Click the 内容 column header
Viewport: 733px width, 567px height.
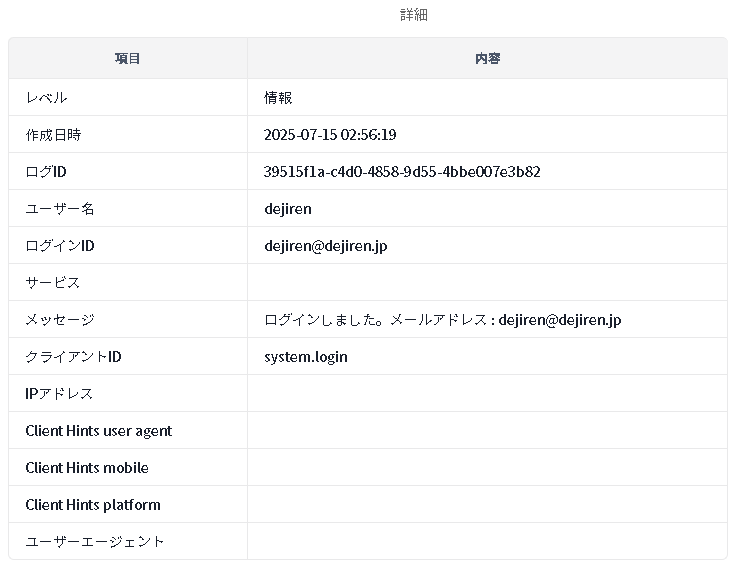pos(487,59)
